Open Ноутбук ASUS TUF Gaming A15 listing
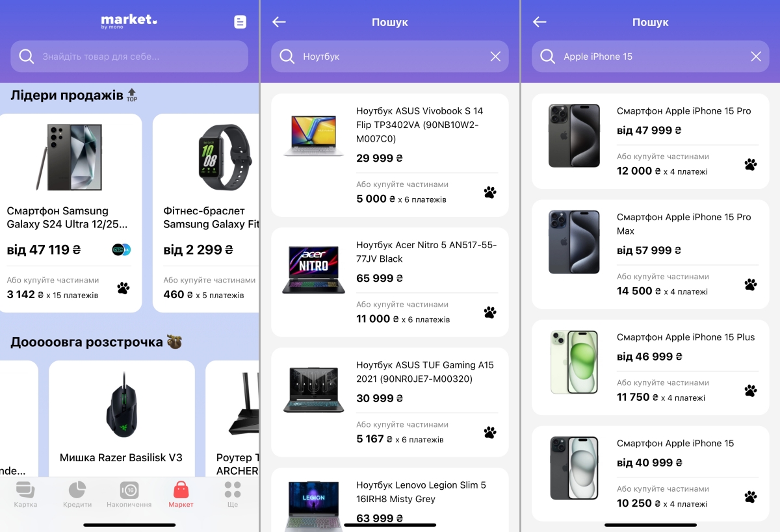Image resolution: width=780 pixels, height=532 pixels. pos(424,372)
